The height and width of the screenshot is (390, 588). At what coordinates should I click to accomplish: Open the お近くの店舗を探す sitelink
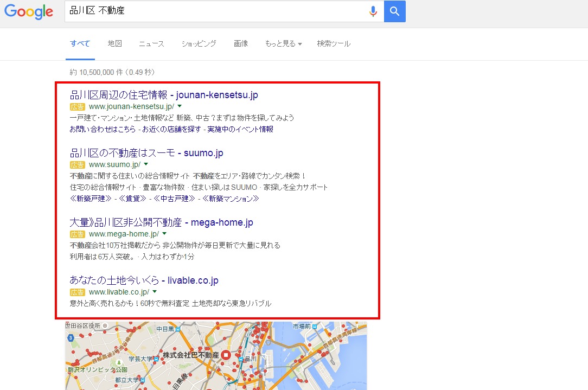tap(171, 129)
